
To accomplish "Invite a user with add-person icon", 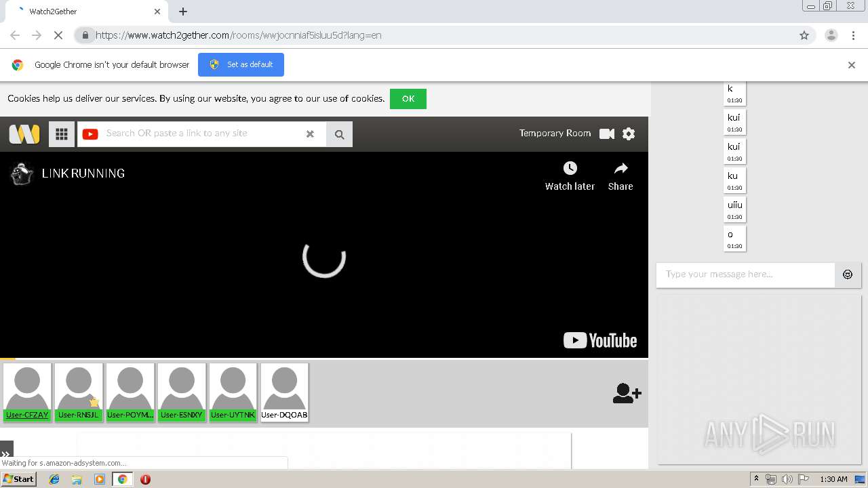I will 627,393.
